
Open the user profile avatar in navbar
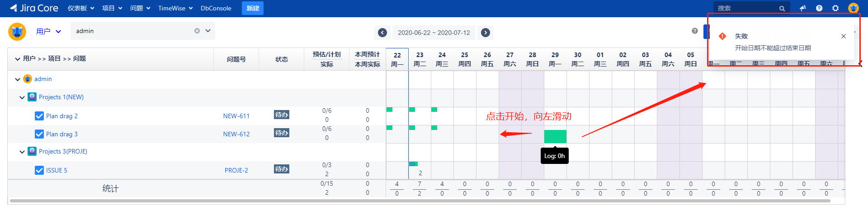(853, 8)
